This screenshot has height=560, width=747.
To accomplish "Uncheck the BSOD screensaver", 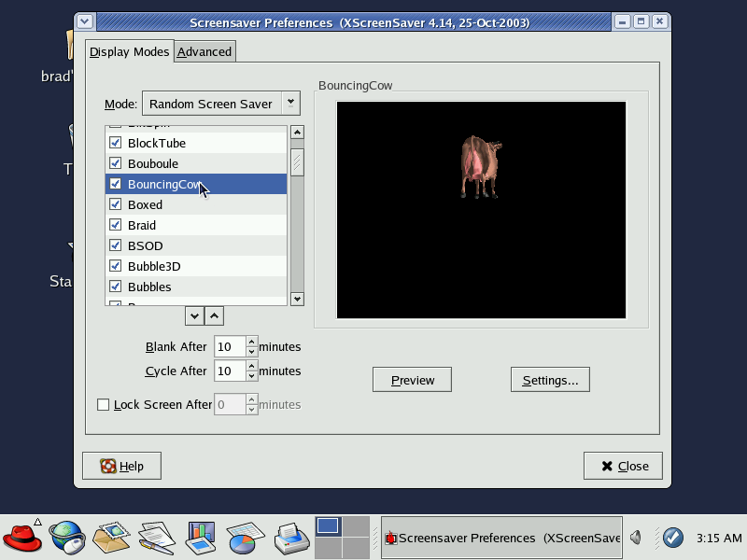I will click(x=115, y=245).
